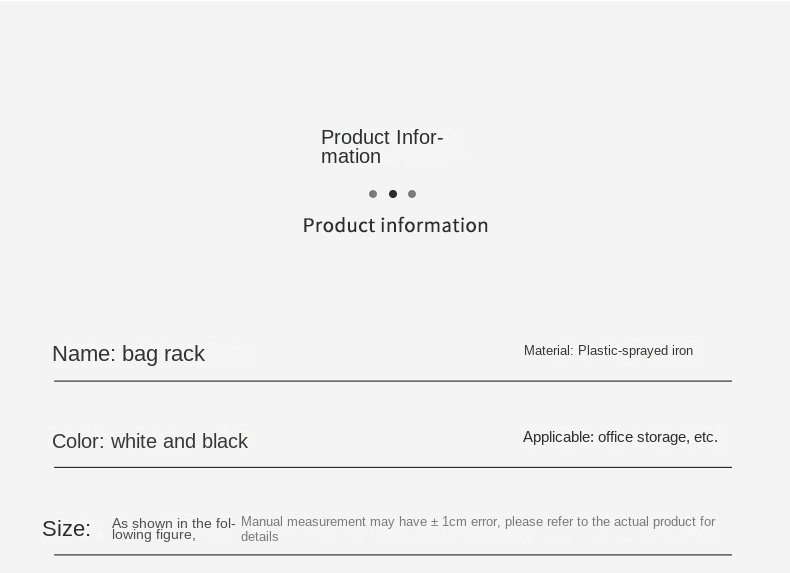
Task: Click the divider line below Color row
Action: (x=393, y=467)
